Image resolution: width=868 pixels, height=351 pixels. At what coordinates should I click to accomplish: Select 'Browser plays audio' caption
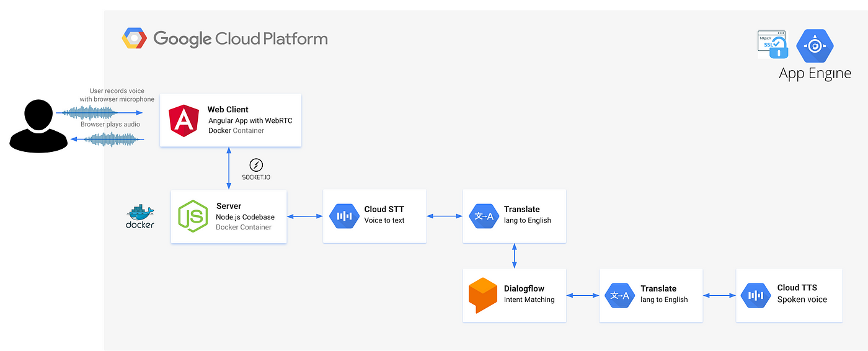110,124
